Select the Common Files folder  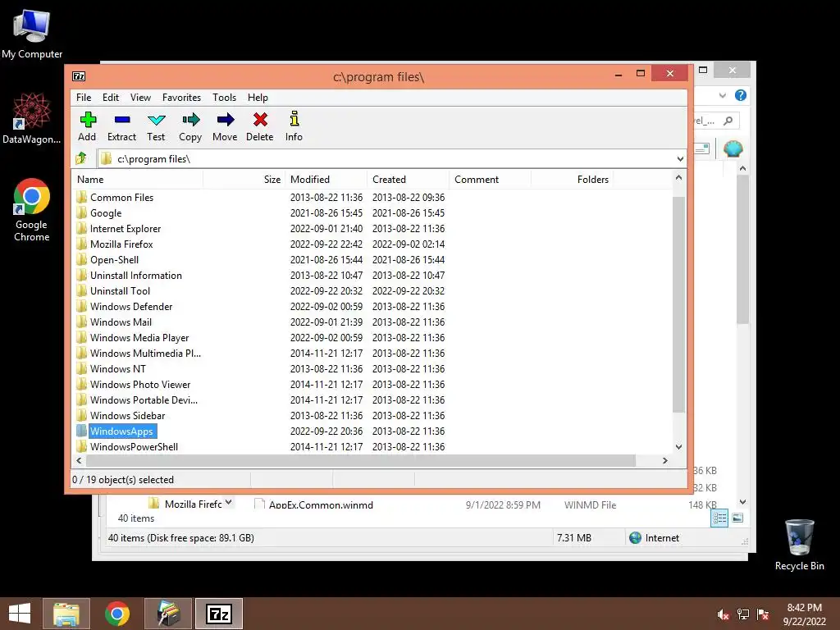121,198
